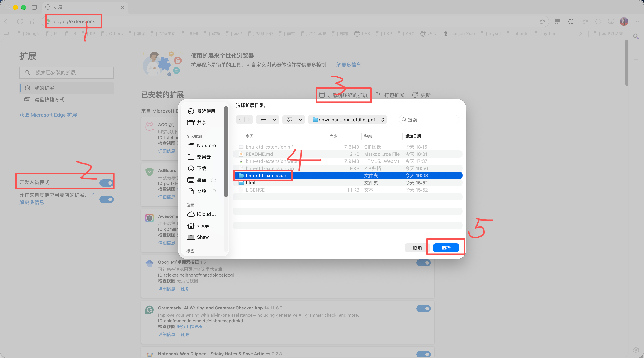Open the ubuntu bookmarks folder

click(518, 33)
